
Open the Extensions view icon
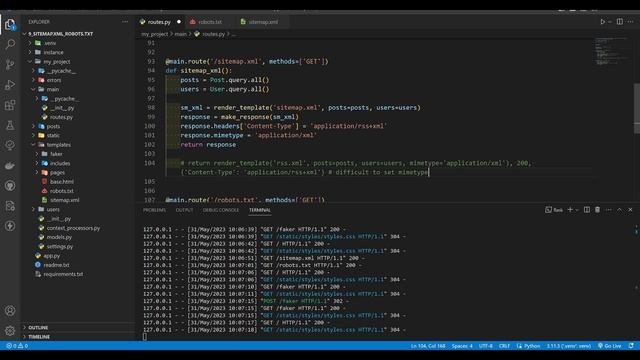(x=10, y=105)
